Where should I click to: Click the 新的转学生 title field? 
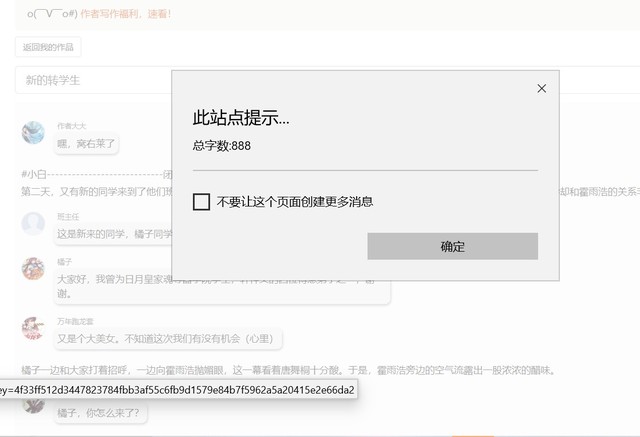[90, 80]
